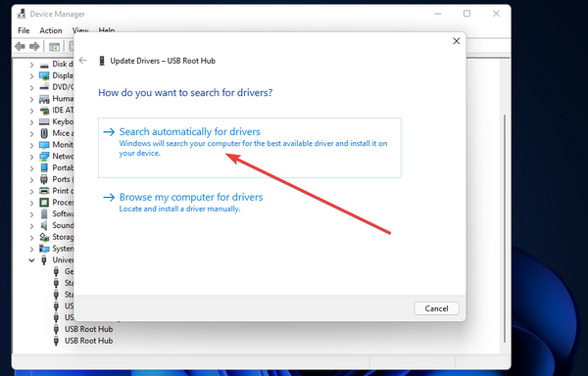Go back using the dialog back arrow

[83, 61]
